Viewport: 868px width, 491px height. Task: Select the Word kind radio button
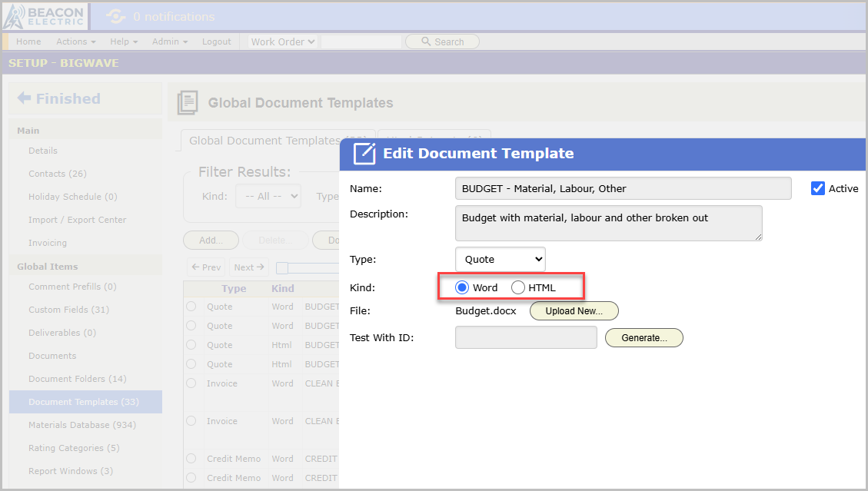[x=462, y=287]
